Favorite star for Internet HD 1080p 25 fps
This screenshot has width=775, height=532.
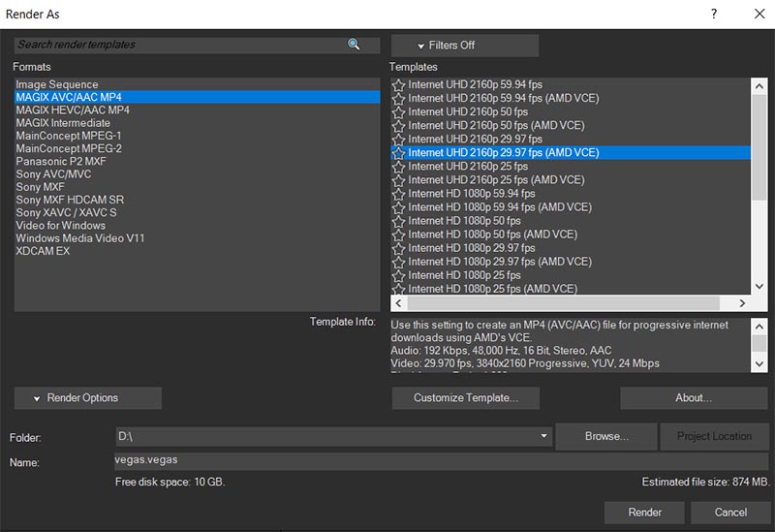click(398, 275)
